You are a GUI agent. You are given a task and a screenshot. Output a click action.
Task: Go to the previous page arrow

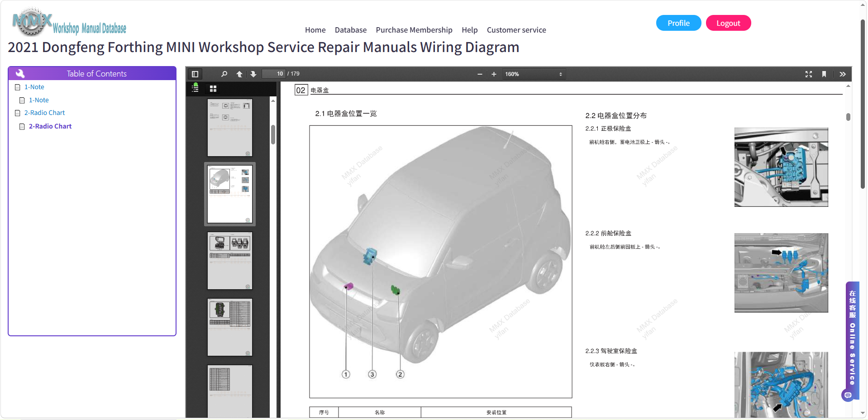coord(239,74)
